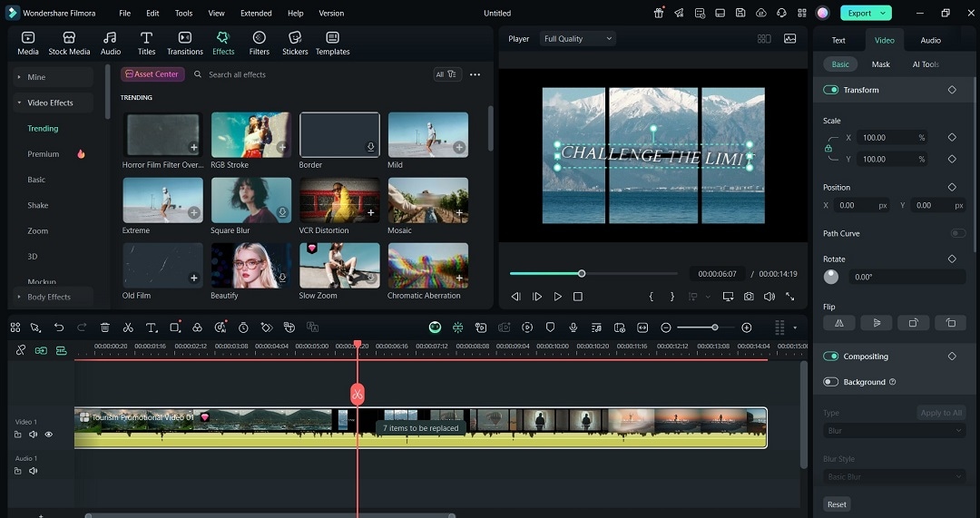Switch to the Text properties tab
Screen dimensions: 980x518
click(x=838, y=40)
